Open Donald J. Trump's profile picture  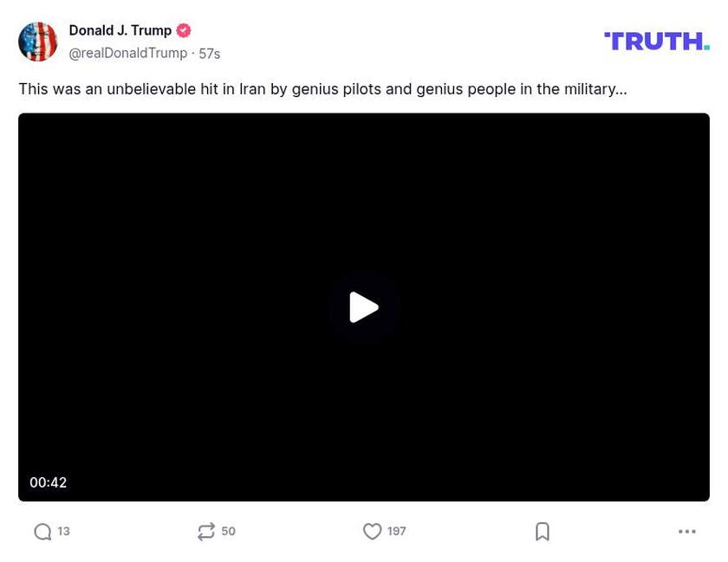pyautogui.click(x=38, y=40)
